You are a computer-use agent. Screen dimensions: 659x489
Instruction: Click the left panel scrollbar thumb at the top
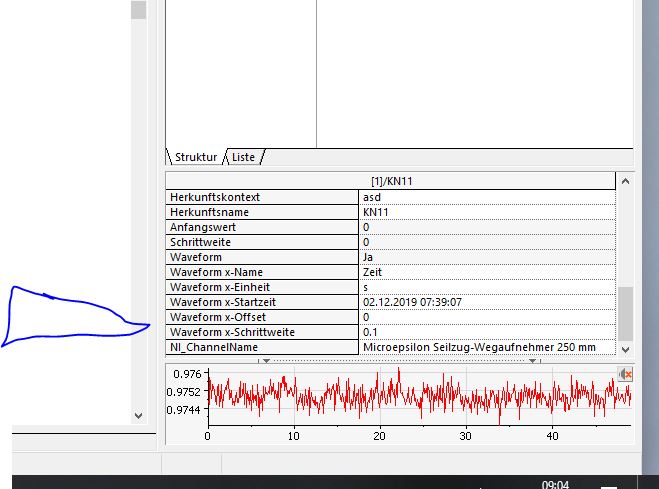139,9
